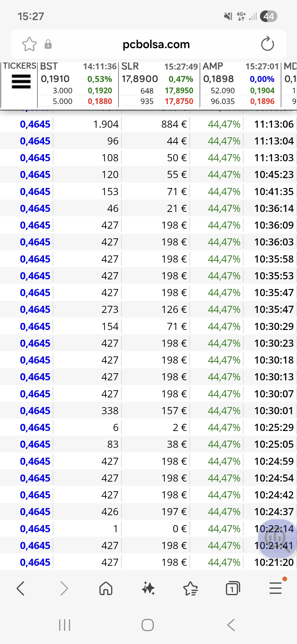Tap the pcbolsa.com address field
The image size is (297, 644).
click(156, 44)
